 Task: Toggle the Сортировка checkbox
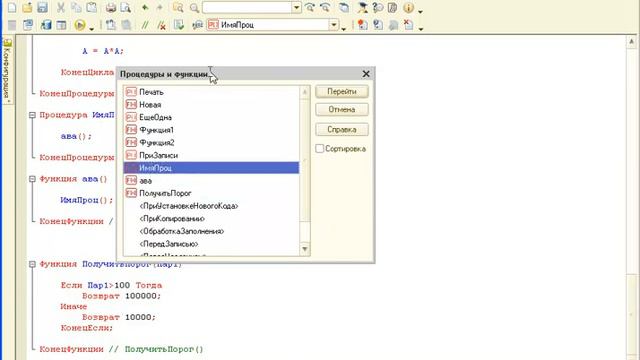[x=320, y=149]
